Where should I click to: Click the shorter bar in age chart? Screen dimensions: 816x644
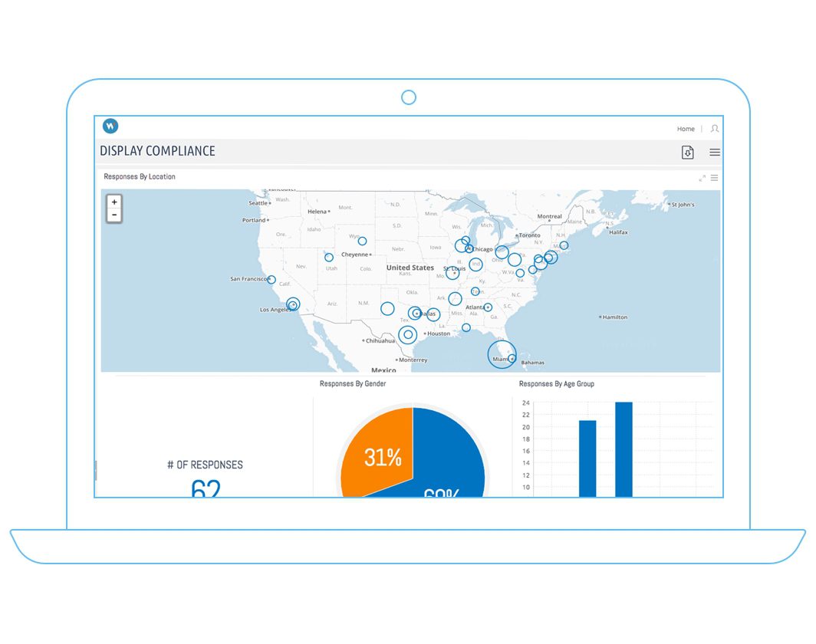pyautogui.click(x=587, y=460)
